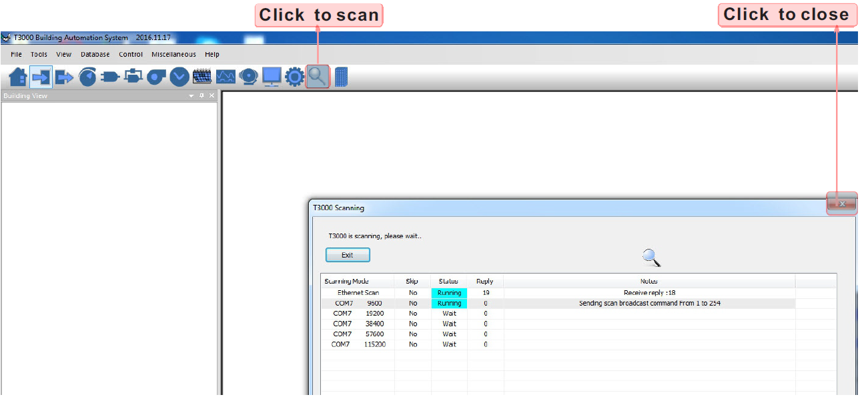Open the trend graph toolbar icon
The width and height of the screenshot is (868, 399).
[x=226, y=77]
